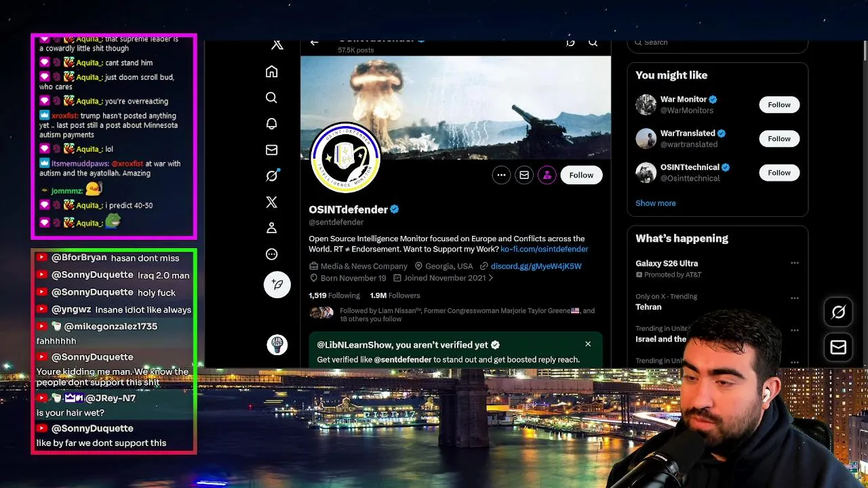Click the 'Born November 19' text
The height and width of the screenshot is (488, 868).
[x=353, y=278]
